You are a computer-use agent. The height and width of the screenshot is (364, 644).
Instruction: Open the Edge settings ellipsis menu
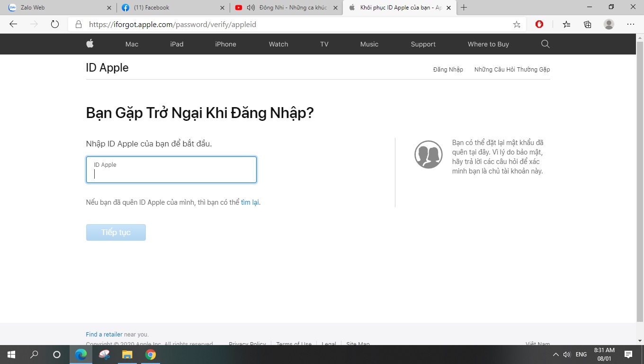631,24
